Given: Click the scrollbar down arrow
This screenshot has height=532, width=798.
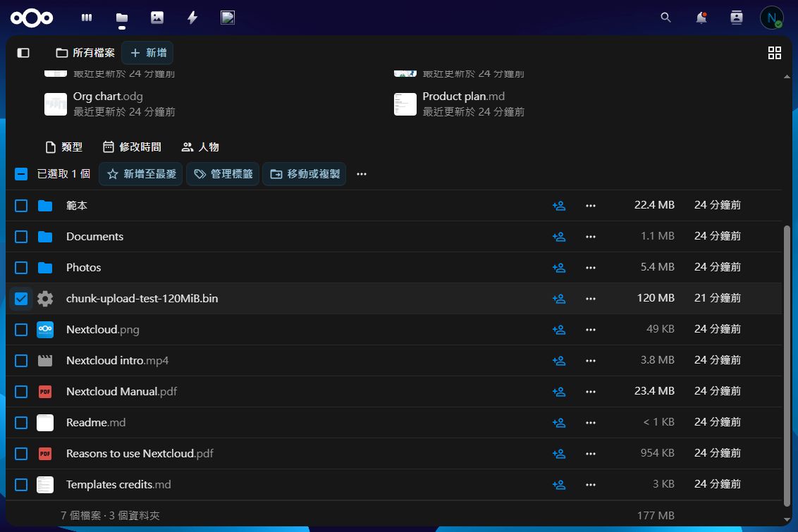Looking at the screenshot, I should point(787,520).
